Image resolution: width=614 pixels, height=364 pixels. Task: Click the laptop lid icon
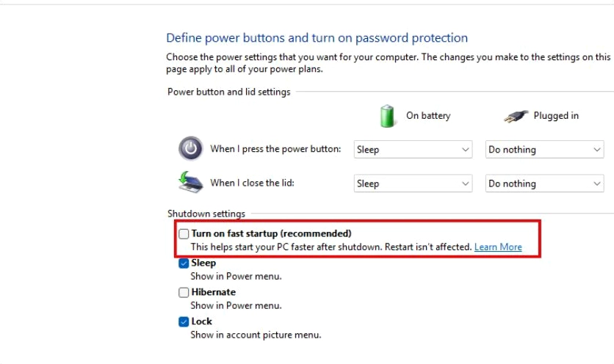pos(190,182)
